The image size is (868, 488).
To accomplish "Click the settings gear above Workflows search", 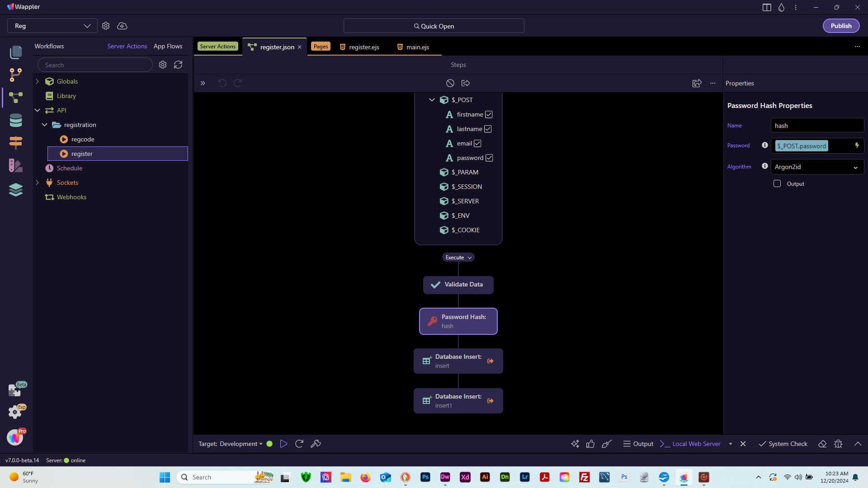I will (x=163, y=65).
